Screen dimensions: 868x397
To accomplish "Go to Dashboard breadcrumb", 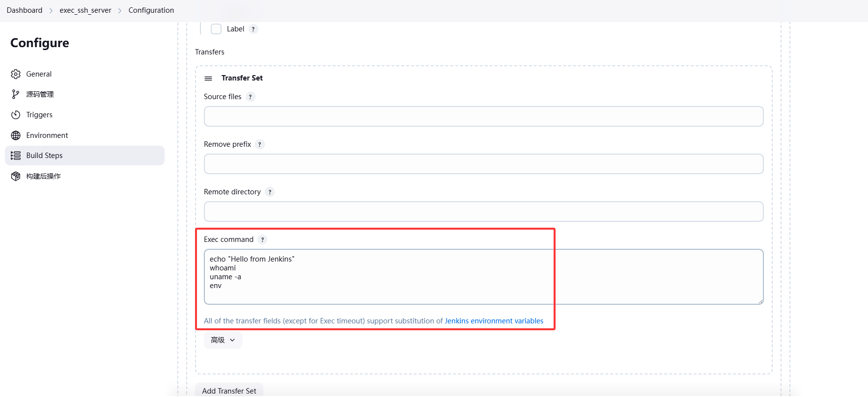I will click(x=25, y=10).
